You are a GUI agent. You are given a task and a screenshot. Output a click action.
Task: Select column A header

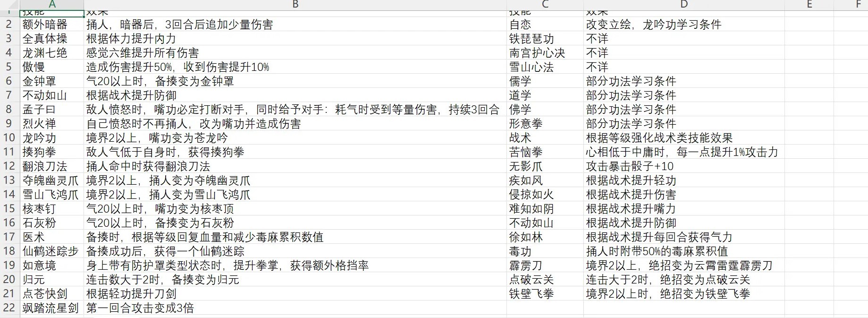click(x=52, y=4)
